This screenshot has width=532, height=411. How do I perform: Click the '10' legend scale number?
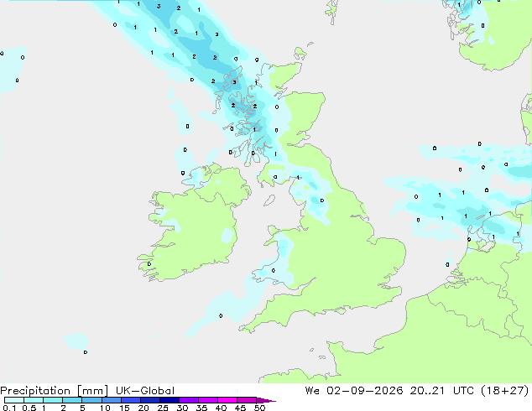[x=105, y=408]
